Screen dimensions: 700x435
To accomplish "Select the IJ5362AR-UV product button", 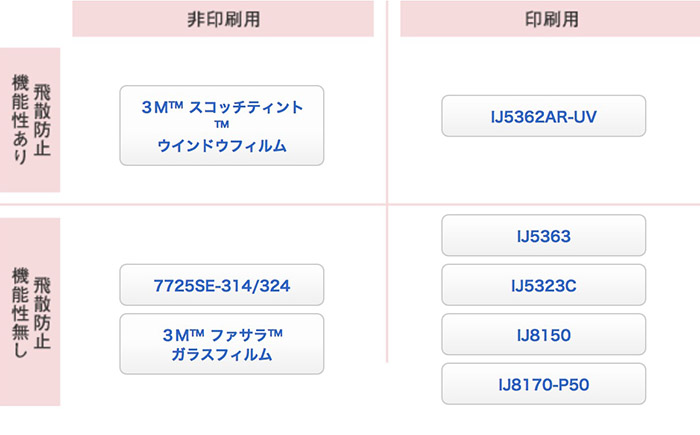I will point(543,116).
